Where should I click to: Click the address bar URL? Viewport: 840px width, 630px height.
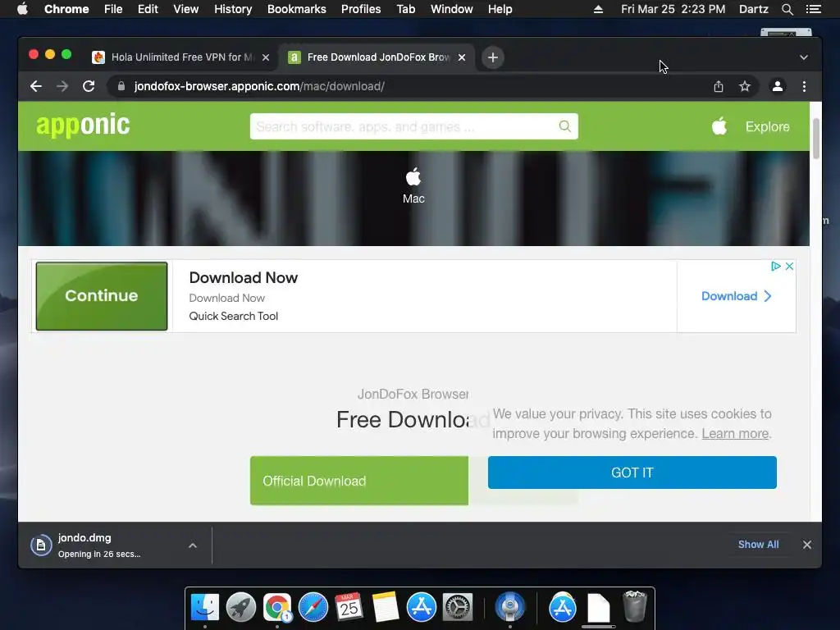point(259,86)
